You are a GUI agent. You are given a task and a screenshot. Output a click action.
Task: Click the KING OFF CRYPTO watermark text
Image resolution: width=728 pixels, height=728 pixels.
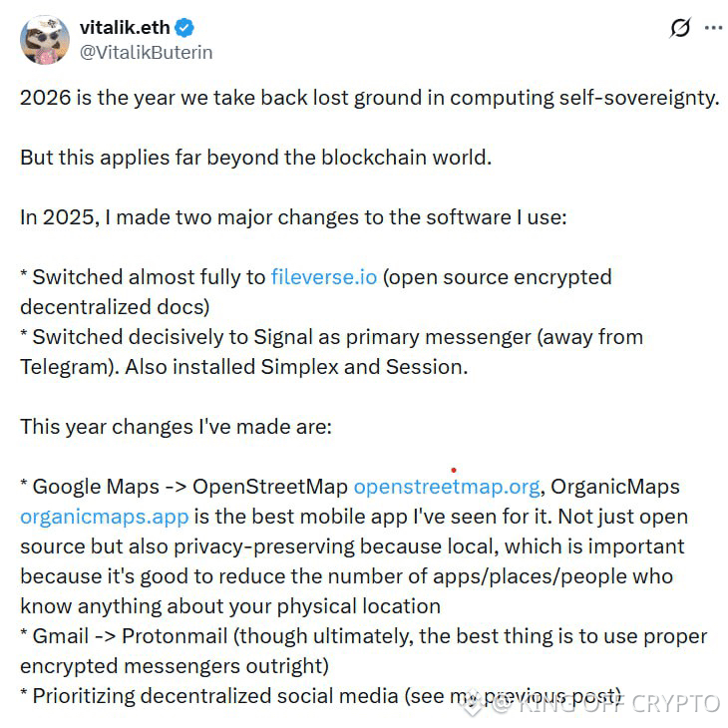617,703
